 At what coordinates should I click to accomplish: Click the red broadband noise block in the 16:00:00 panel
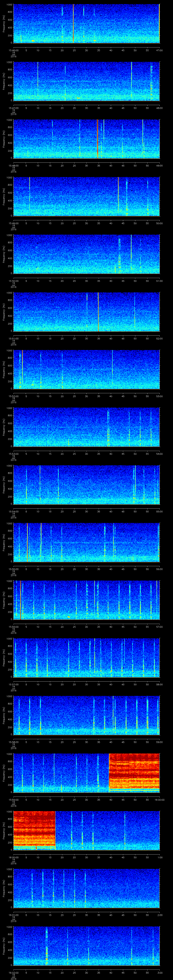(x=34, y=829)
